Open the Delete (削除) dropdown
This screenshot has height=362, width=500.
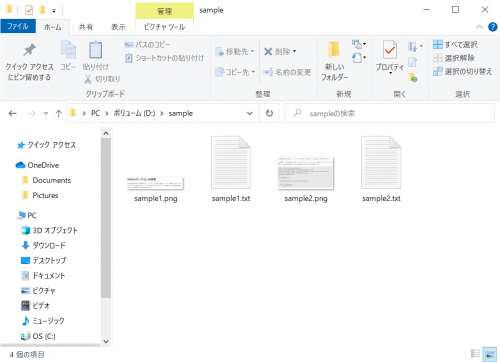(280, 51)
